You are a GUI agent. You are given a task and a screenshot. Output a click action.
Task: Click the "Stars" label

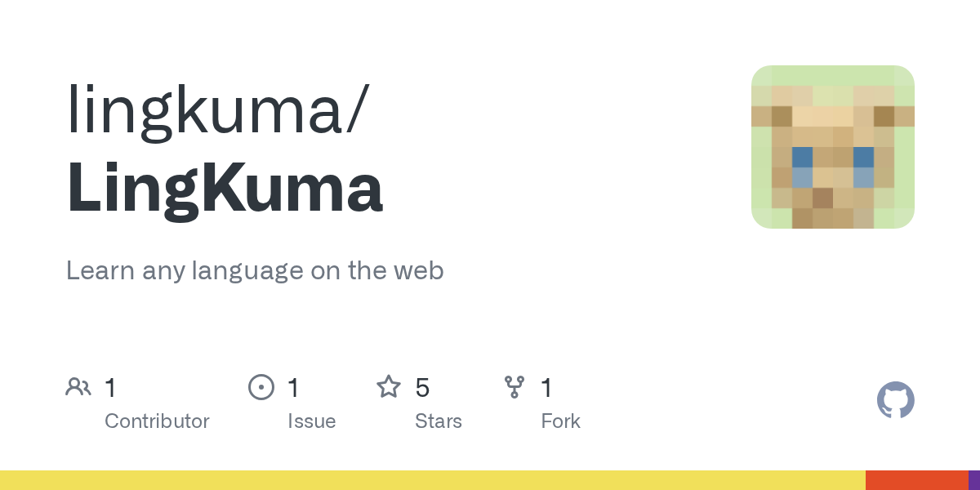click(438, 421)
